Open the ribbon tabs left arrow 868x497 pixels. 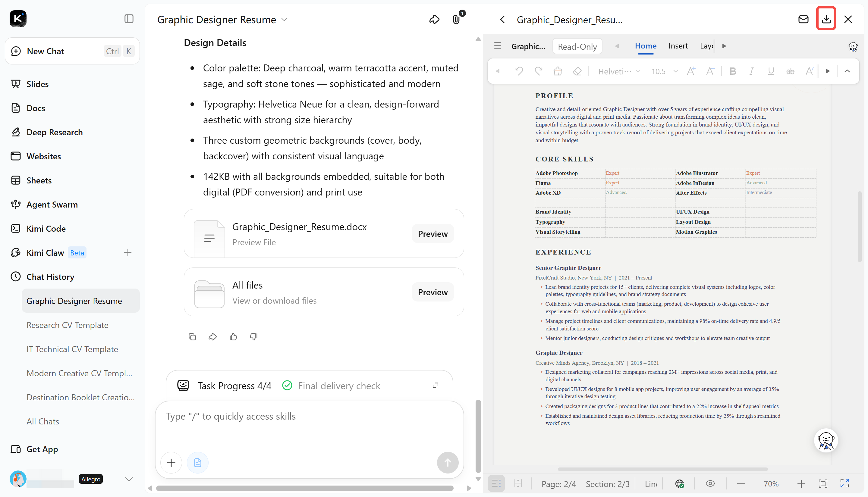click(617, 46)
